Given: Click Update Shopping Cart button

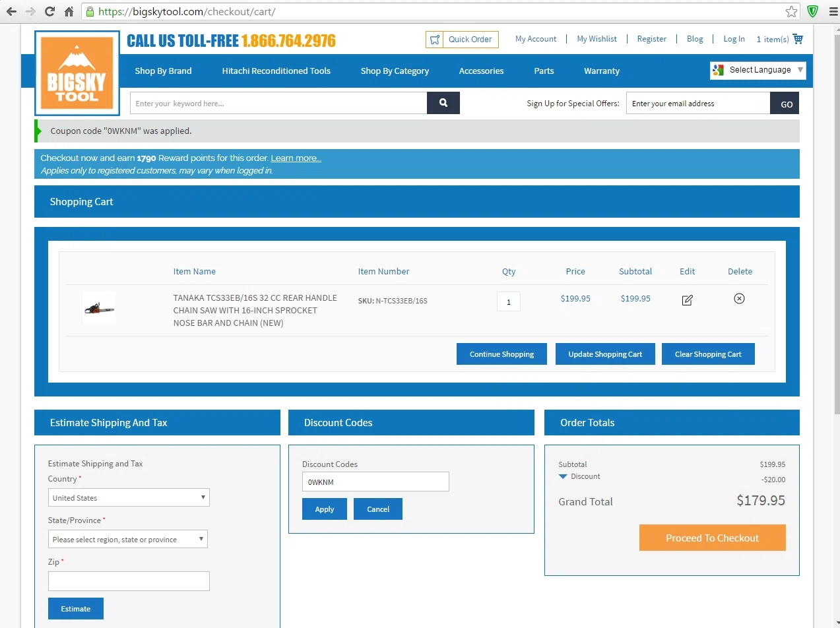Looking at the screenshot, I should 605,354.
